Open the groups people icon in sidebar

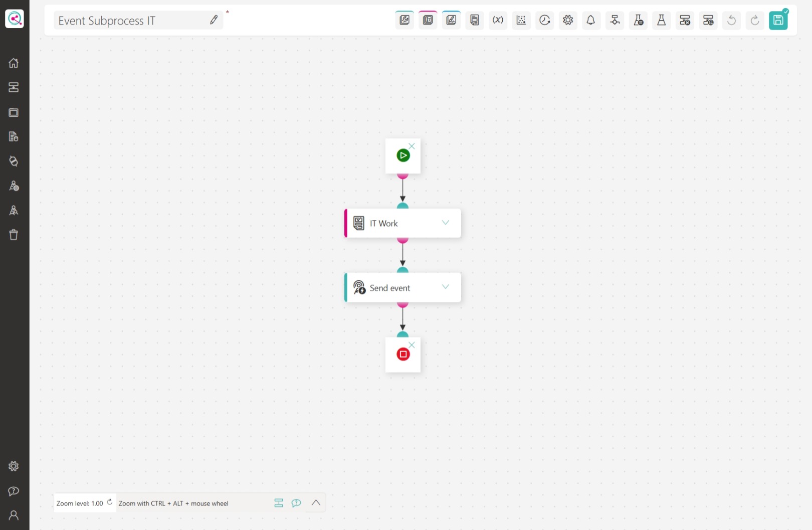[14, 210]
